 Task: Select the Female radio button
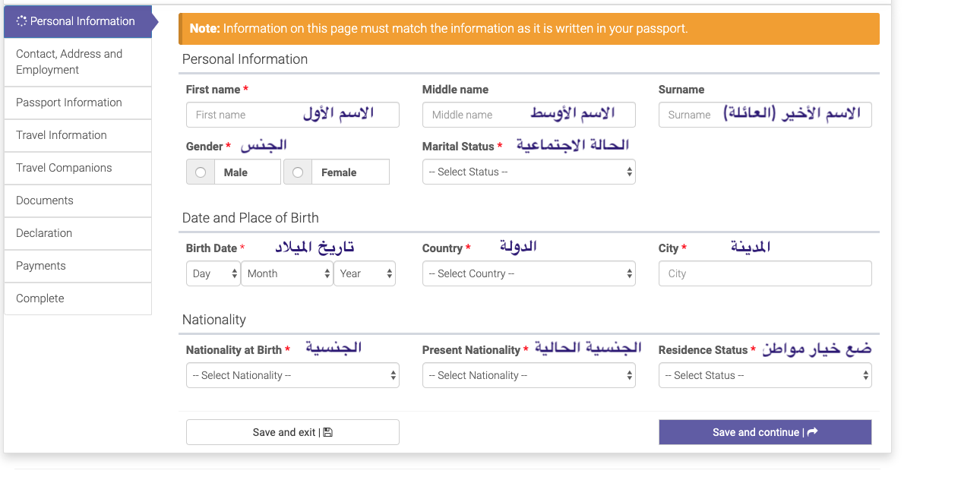(298, 172)
